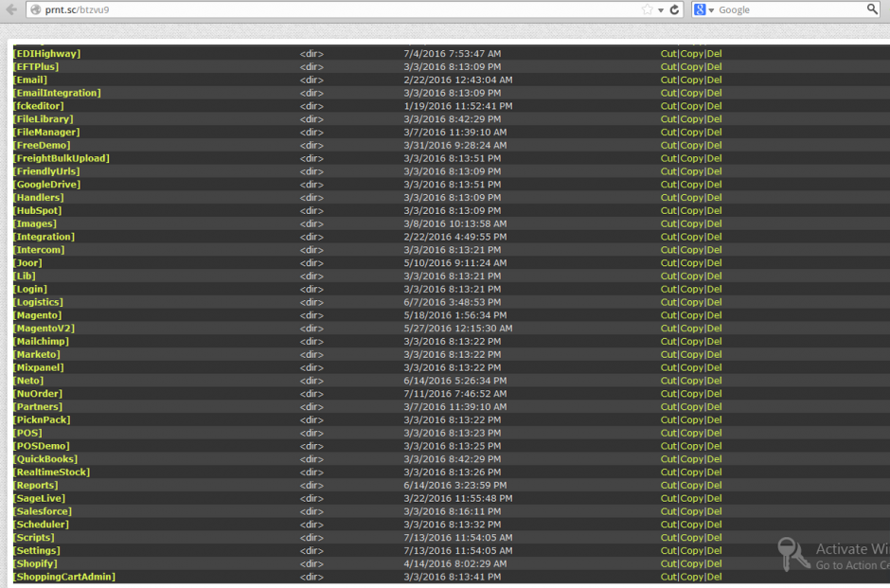Browse into the [Salesforce] directory

click(43, 511)
